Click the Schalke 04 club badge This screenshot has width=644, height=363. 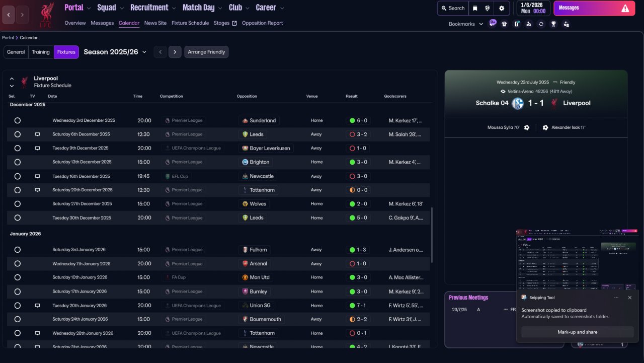(x=518, y=103)
